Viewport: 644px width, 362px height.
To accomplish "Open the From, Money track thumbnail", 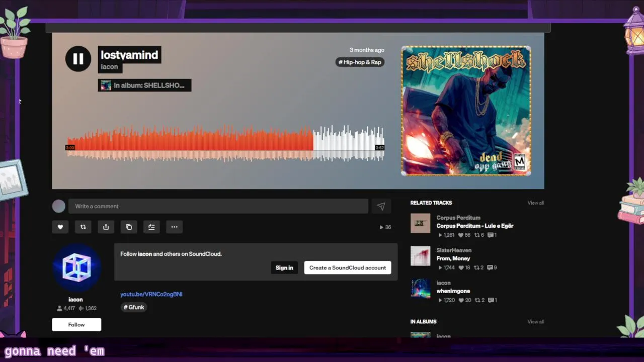I will coord(420,256).
